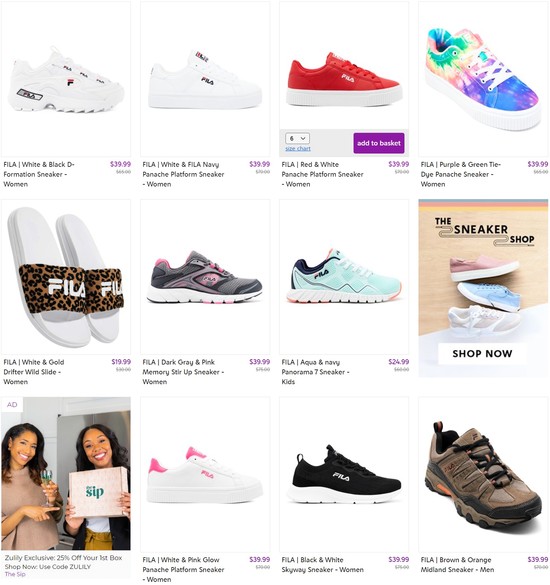Screen dimensions: 550x585
Task: Open the dark gray Memory Stir Up sneaker
Action: pos(205,277)
